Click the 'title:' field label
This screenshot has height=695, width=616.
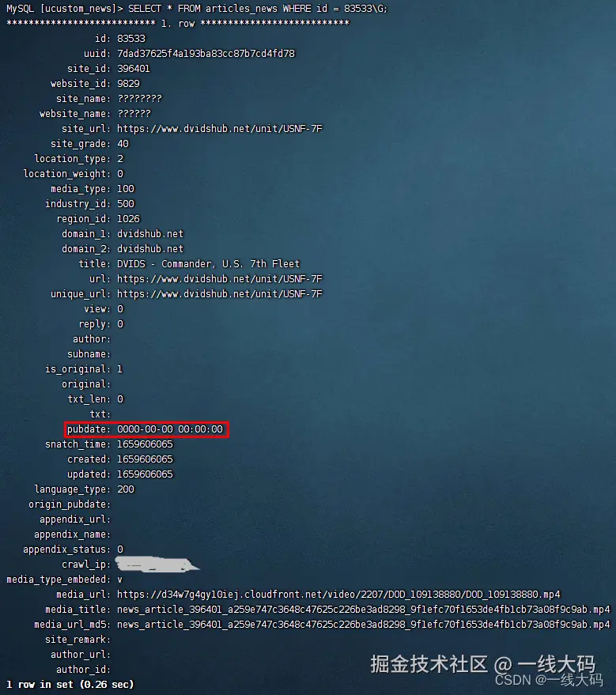(x=94, y=264)
